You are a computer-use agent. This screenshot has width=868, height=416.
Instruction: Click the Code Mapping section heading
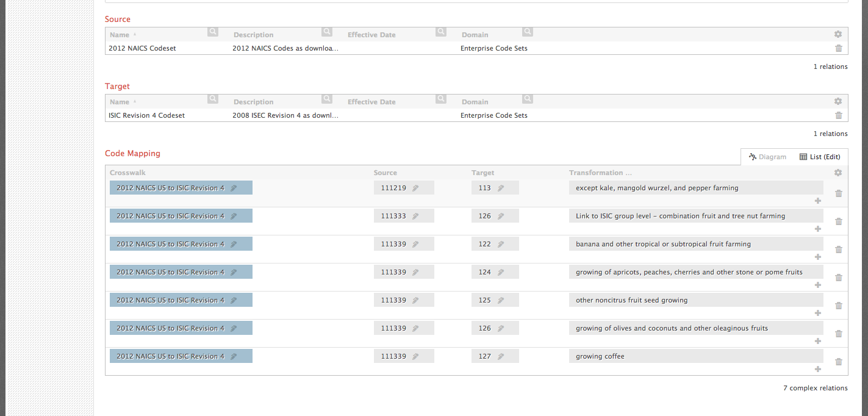(x=132, y=154)
